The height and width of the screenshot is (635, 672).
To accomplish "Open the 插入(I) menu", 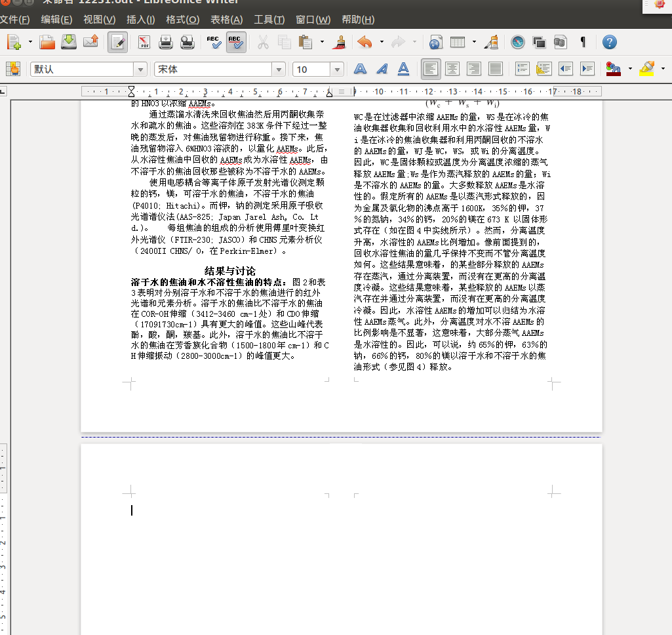I will point(140,20).
